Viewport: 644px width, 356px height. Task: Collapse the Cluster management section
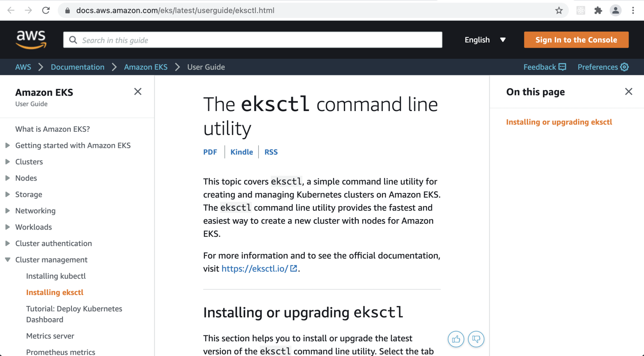point(7,260)
